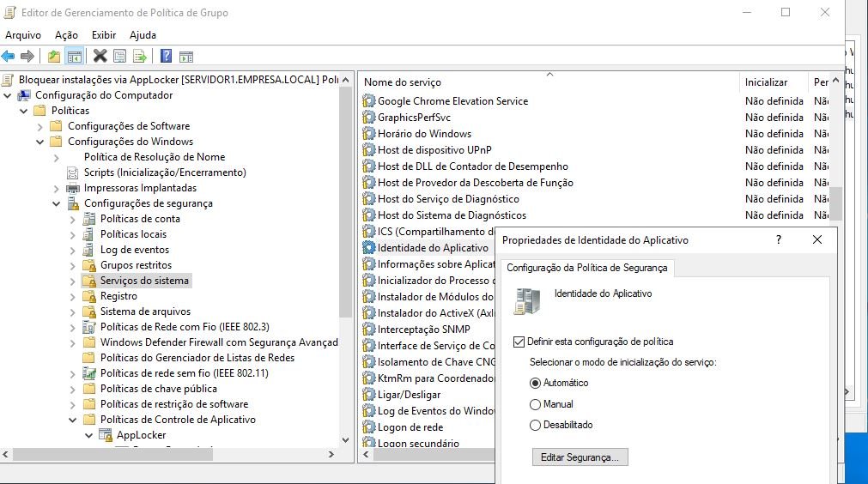The image size is (868, 484).
Task: Collapse the AppLocker tree node
Action: [x=88, y=435]
